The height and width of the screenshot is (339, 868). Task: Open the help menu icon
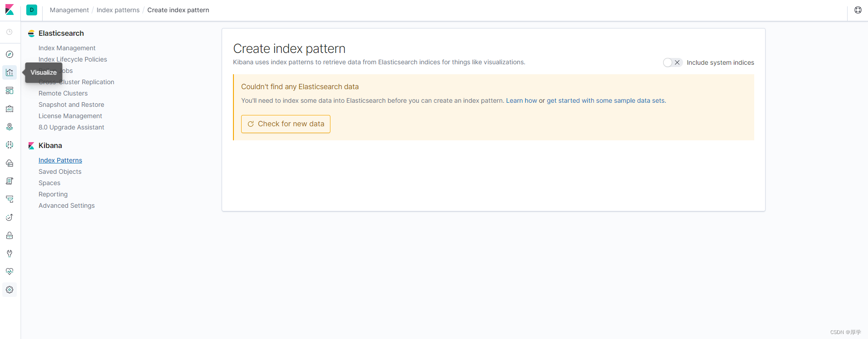pos(858,10)
